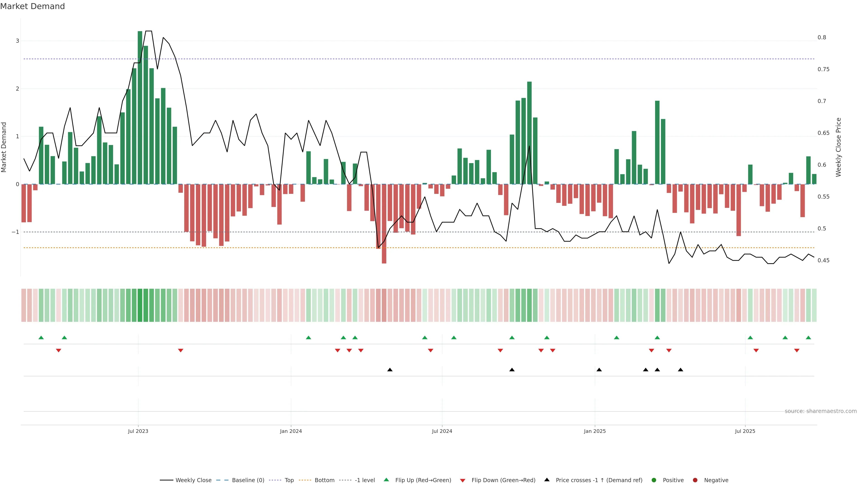The width and height of the screenshot is (868, 488).
Task: Click Flip Up green triangle legend icon
Action: tap(387, 480)
